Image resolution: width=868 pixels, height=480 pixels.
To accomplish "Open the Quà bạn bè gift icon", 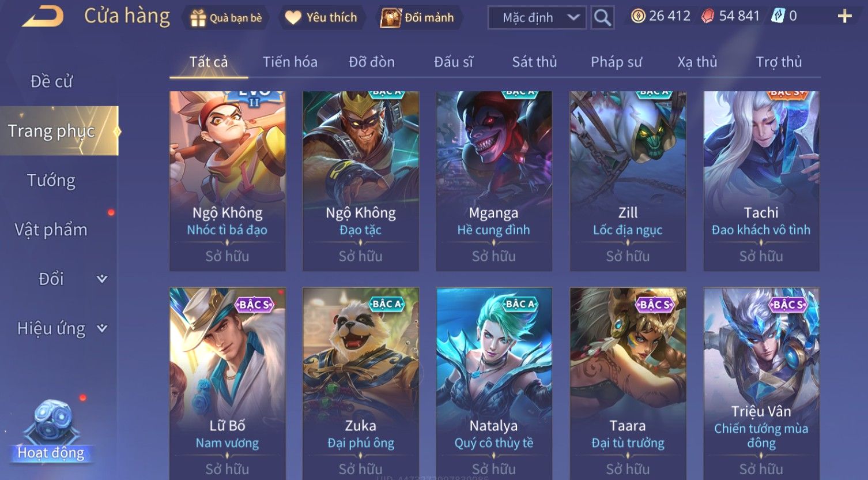I will pyautogui.click(x=198, y=18).
